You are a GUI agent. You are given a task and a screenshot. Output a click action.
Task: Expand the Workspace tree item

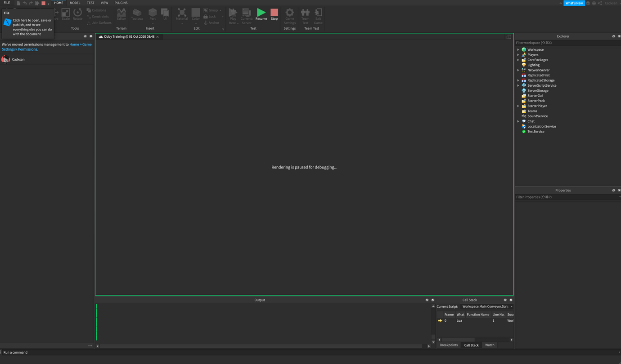(x=518, y=49)
